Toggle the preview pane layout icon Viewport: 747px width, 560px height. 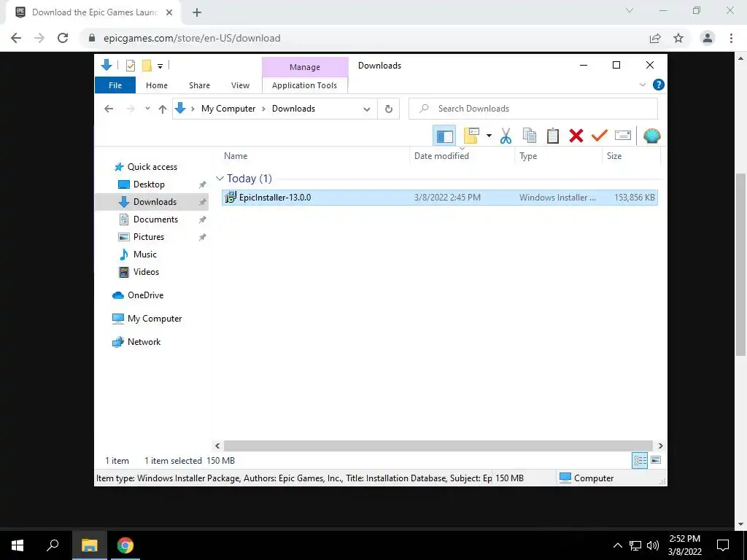click(x=444, y=136)
